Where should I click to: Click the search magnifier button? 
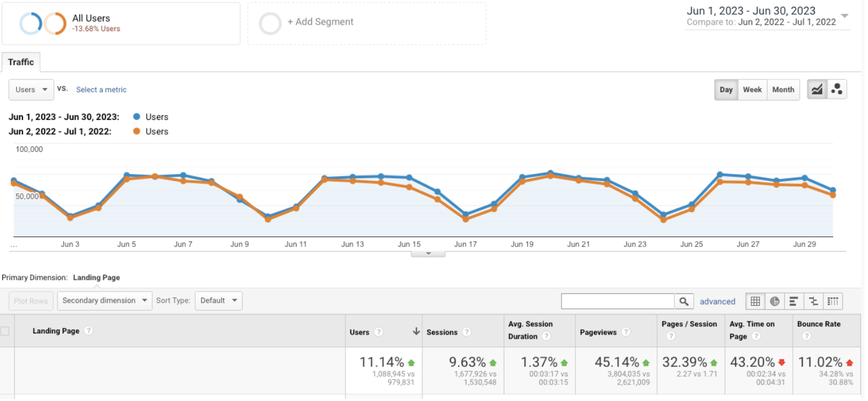point(684,301)
